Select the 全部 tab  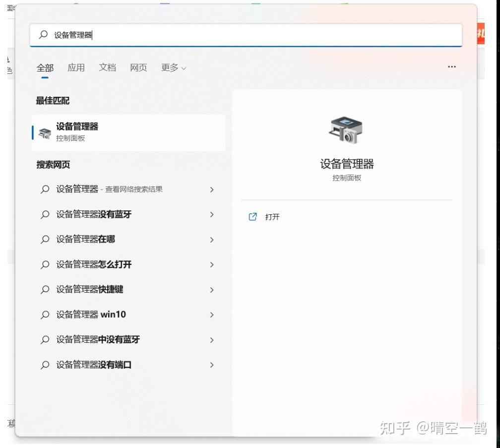45,67
